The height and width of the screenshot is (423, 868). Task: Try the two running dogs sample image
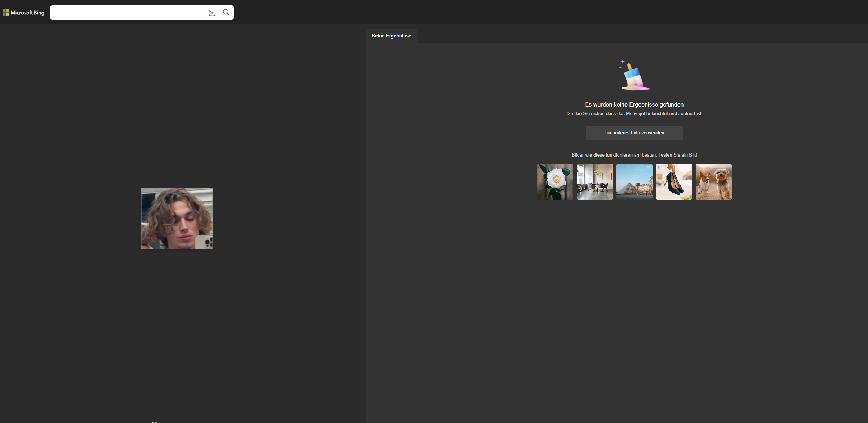pyautogui.click(x=713, y=182)
